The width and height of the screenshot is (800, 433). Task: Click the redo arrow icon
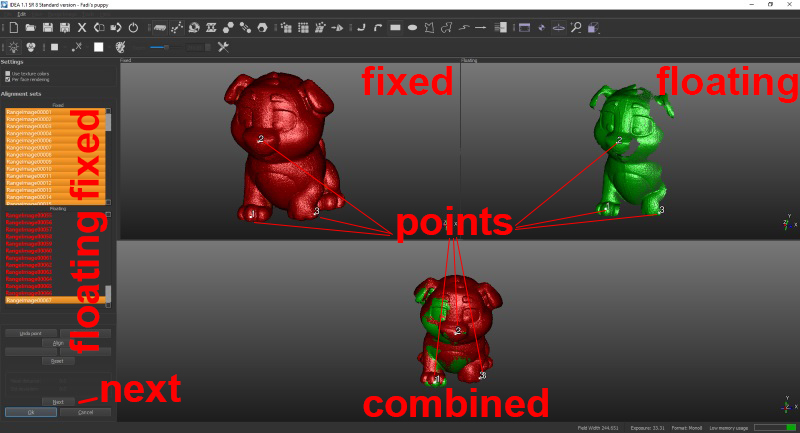[x=116, y=28]
